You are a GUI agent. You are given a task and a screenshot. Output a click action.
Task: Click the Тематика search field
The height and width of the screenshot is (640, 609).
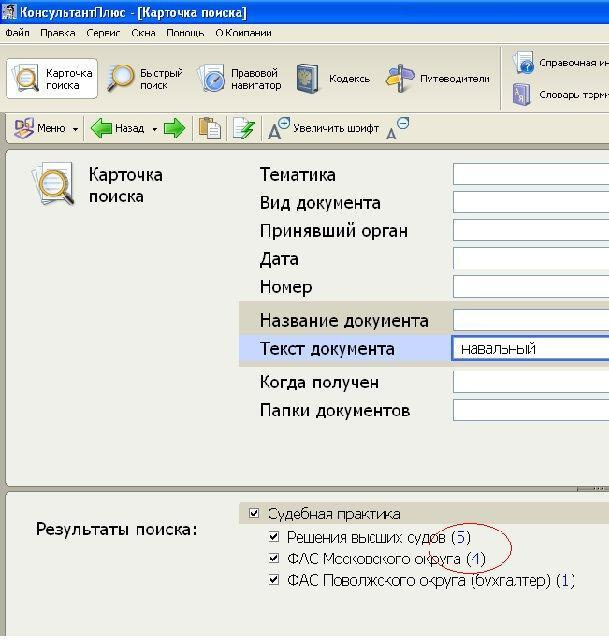click(529, 175)
